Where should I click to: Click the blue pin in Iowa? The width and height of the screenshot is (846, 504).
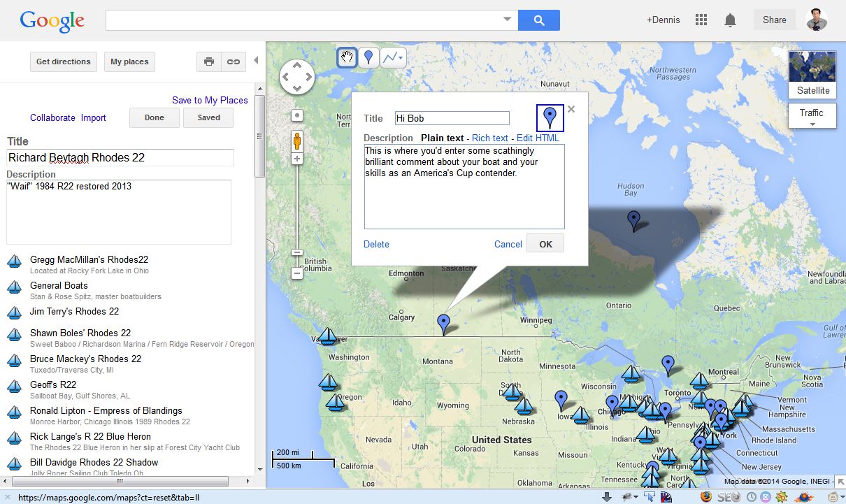point(561,400)
